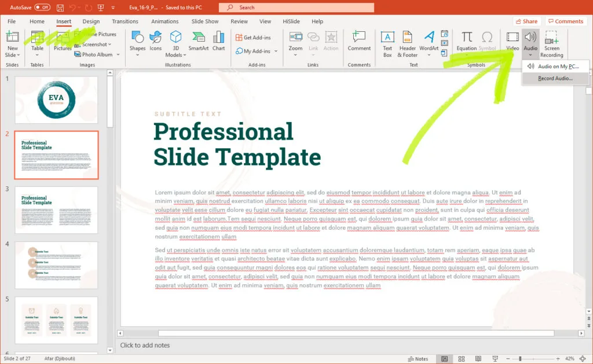593x364 pixels.
Task: Open Header & Footer
Action: click(x=407, y=44)
